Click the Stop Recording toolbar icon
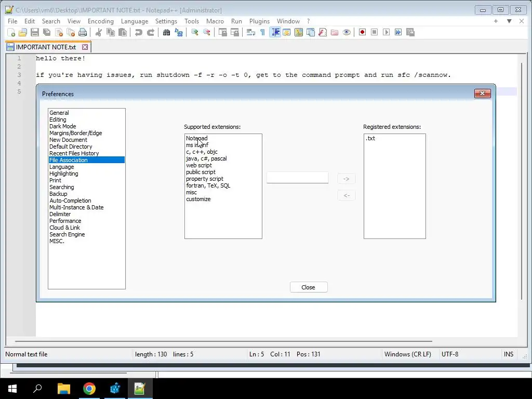Screen dimensions: 532x399 pyautogui.click(x=374, y=32)
